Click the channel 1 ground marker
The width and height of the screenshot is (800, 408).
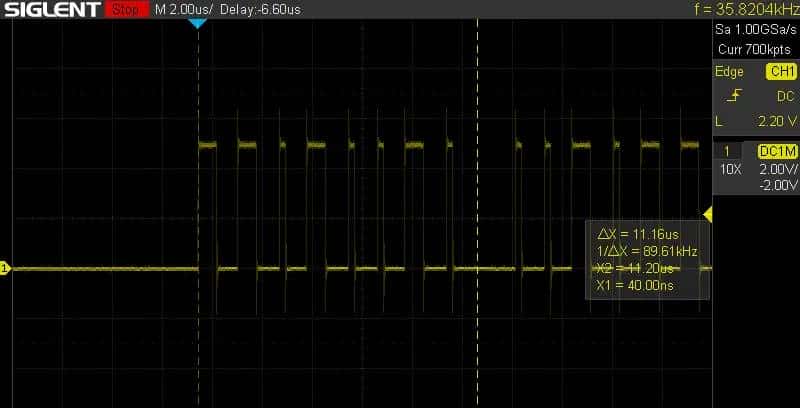click(5, 268)
